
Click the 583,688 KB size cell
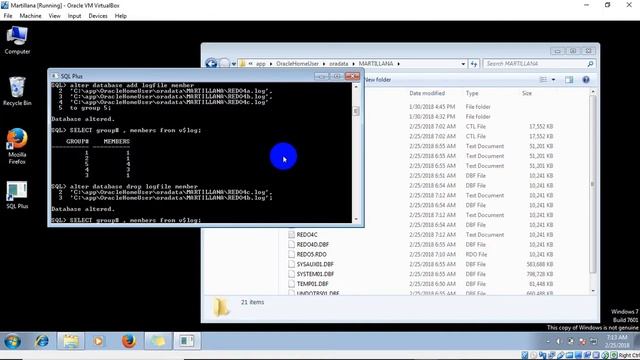[540, 264]
